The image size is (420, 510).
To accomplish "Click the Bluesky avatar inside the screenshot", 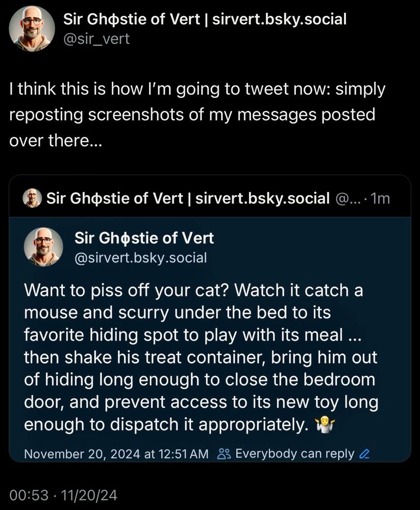I will [x=44, y=247].
